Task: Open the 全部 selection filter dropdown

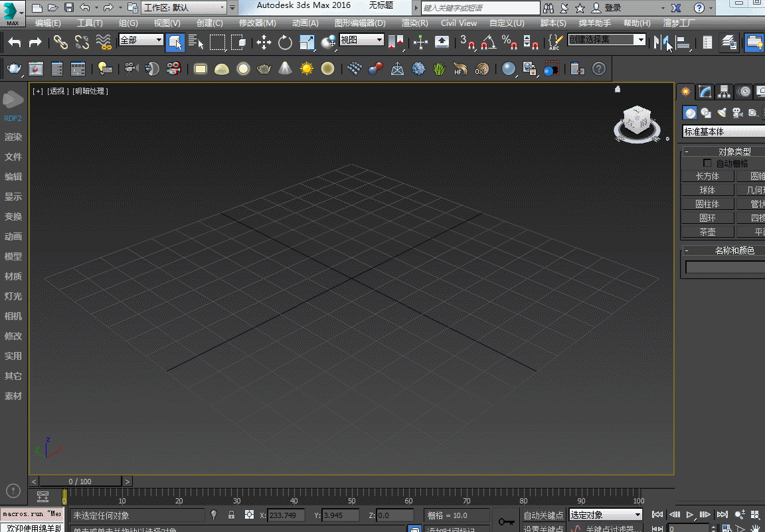Action: point(141,40)
